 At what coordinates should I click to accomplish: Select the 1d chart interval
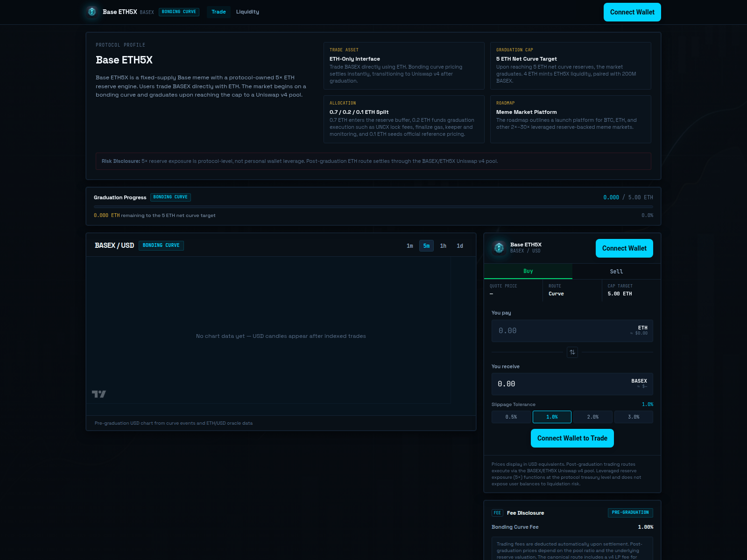[460, 246]
